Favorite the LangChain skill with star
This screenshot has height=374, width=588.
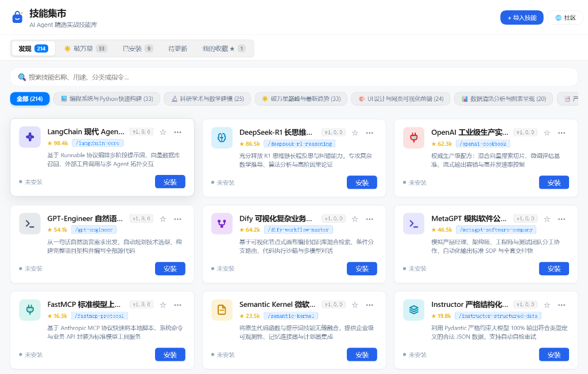coord(163,132)
